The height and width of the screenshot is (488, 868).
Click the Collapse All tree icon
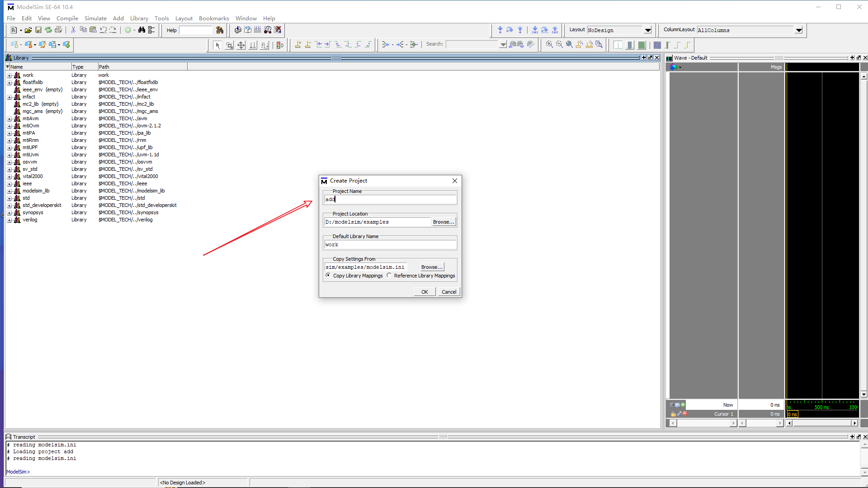click(x=151, y=30)
